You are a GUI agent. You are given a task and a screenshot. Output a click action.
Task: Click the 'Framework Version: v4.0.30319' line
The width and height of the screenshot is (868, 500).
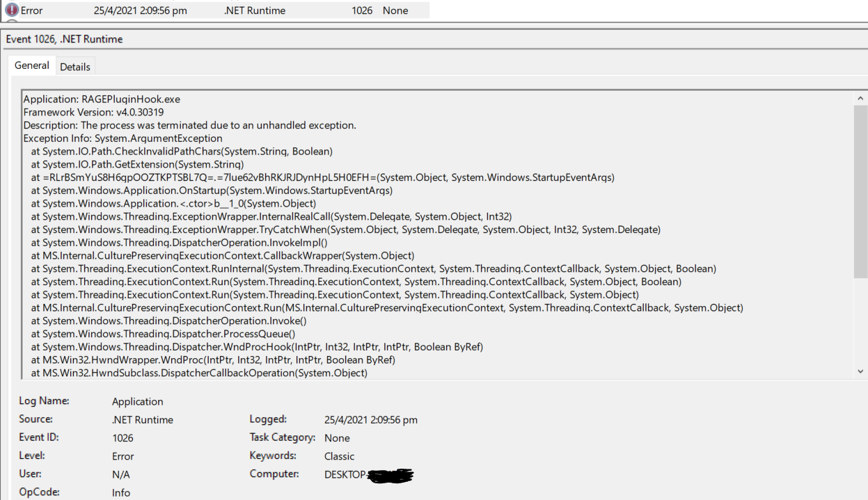click(93, 113)
